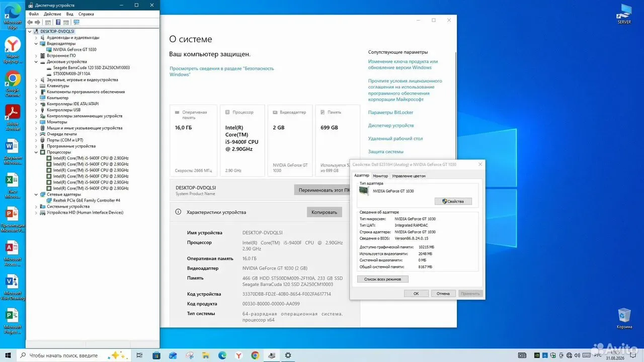Open Yandex Browser from taskbar
Viewport: 644px width, 362px height.
point(238,355)
